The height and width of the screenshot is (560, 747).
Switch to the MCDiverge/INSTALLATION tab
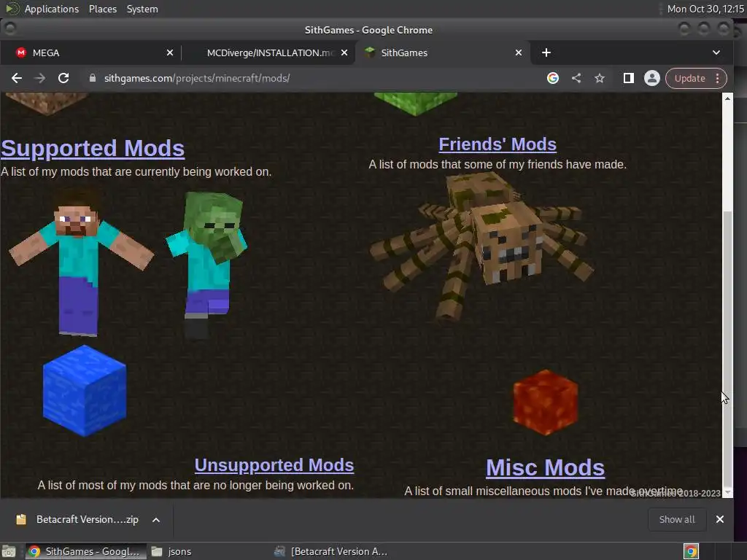(270, 52)
